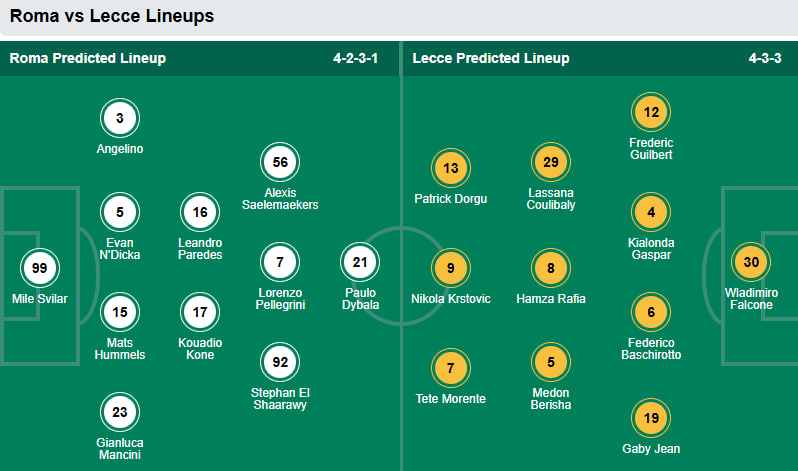
Task: Select Angelino's number 3 player circle
Action: coord(120,118)
